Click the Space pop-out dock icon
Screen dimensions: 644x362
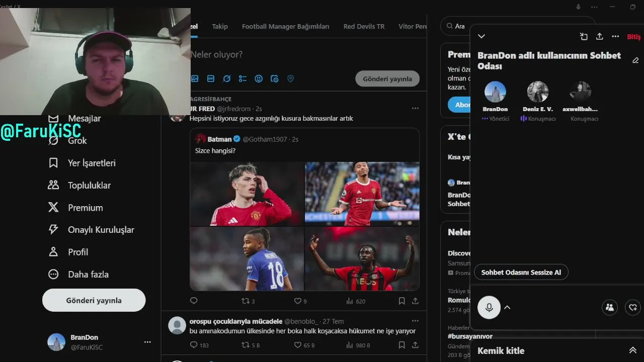584,36
